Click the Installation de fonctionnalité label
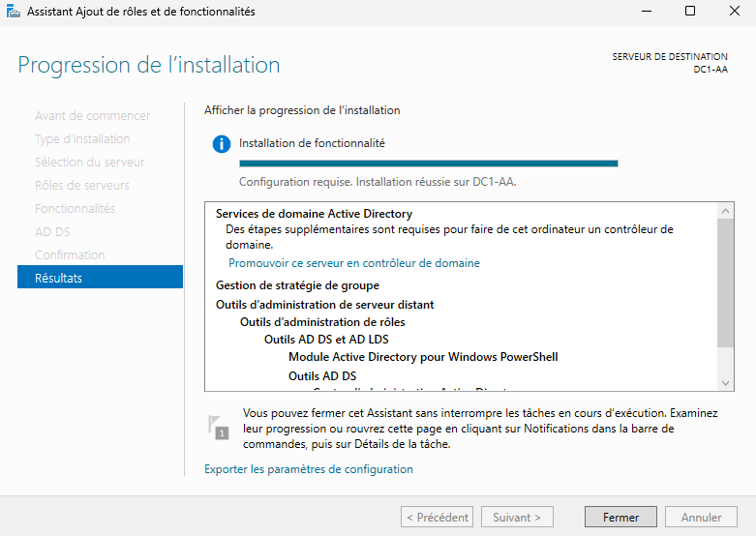 [x=312, y=143]
